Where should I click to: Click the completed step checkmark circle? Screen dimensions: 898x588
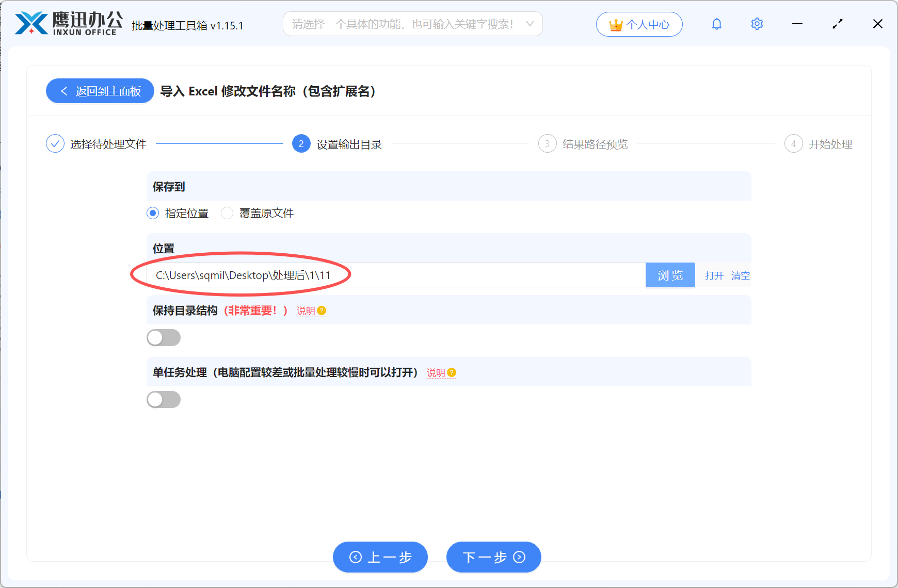[x=55, y=143]
